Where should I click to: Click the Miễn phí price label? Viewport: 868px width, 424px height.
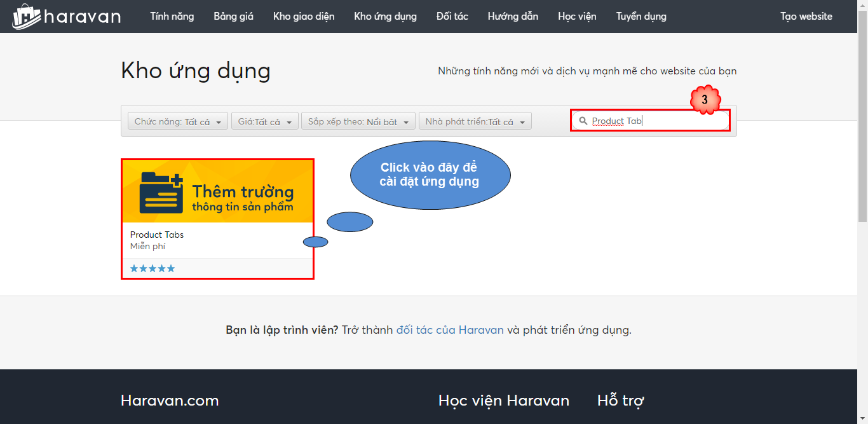click(147, 246)
